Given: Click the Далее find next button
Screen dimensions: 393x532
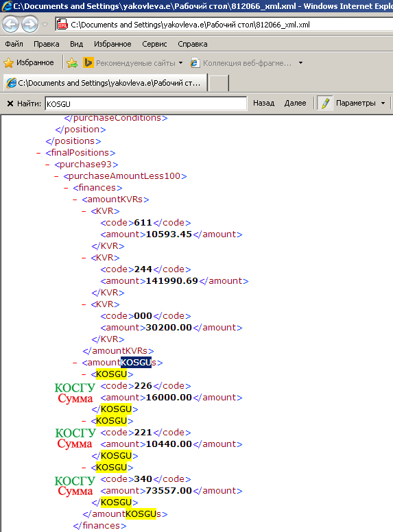Looking at the screenshot, I should coord(295,103).
